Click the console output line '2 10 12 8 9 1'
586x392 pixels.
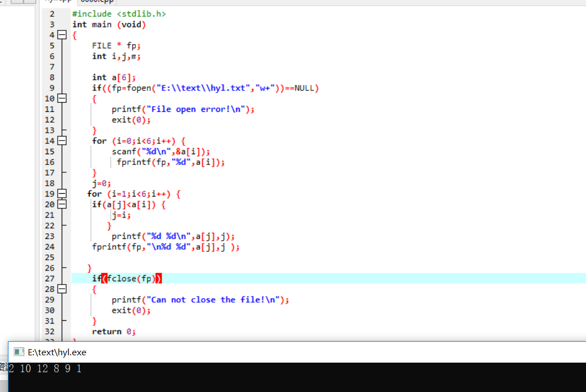[x=45, y=369]
